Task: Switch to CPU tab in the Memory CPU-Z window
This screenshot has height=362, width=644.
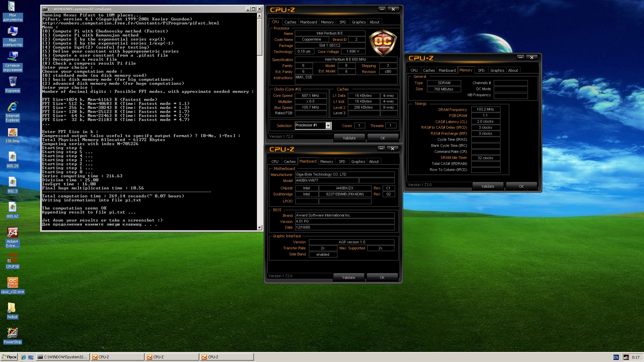Action: (x=414, y=70)
